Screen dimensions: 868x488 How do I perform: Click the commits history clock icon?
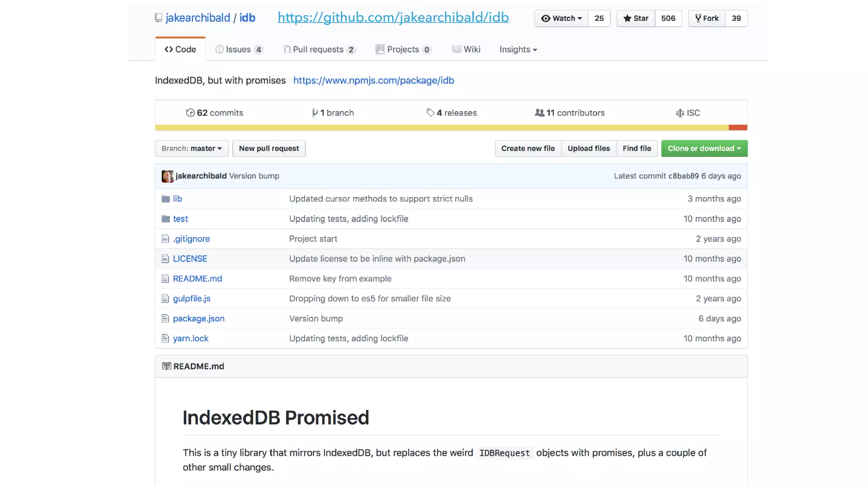click(190, 113)
